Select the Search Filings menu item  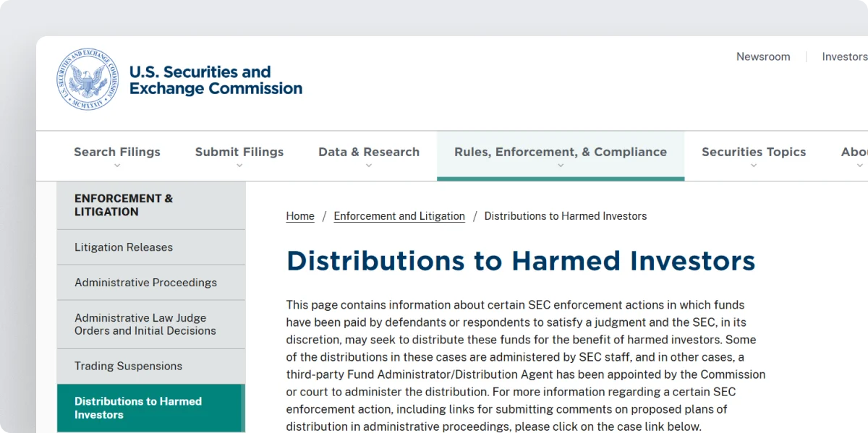click(x=117, y=152)
